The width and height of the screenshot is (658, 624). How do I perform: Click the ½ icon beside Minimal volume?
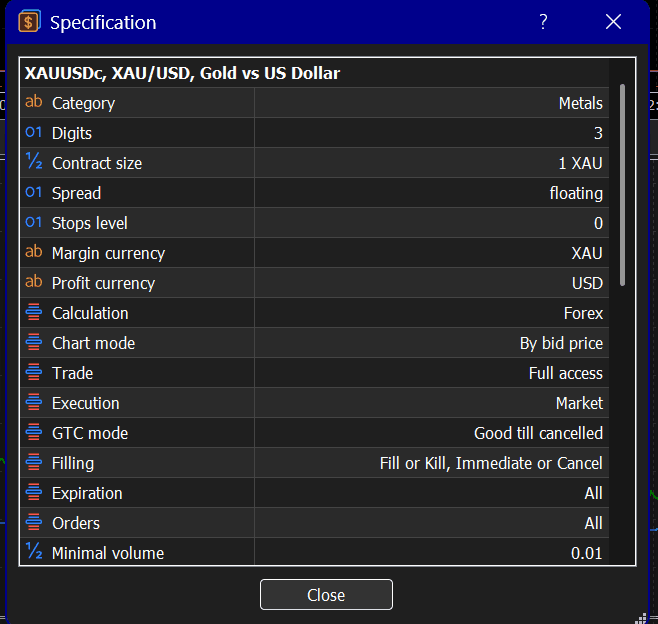pos(34,551)
